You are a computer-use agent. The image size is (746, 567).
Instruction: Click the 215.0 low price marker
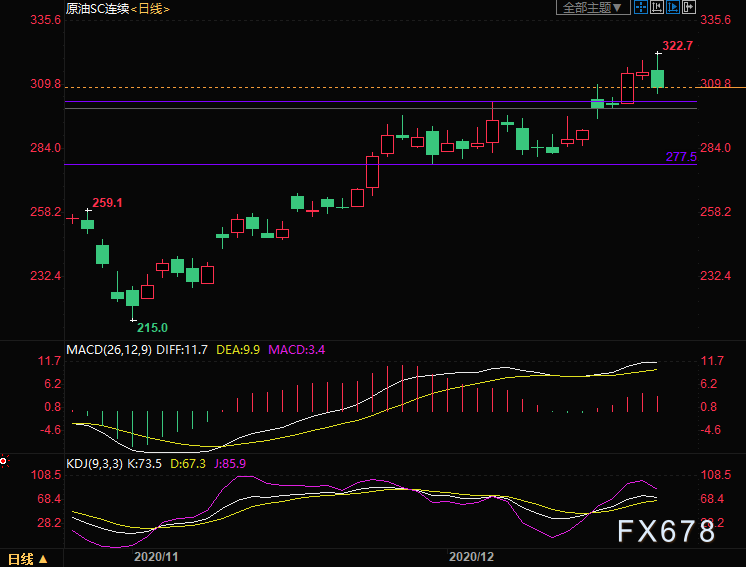(152, 327)
